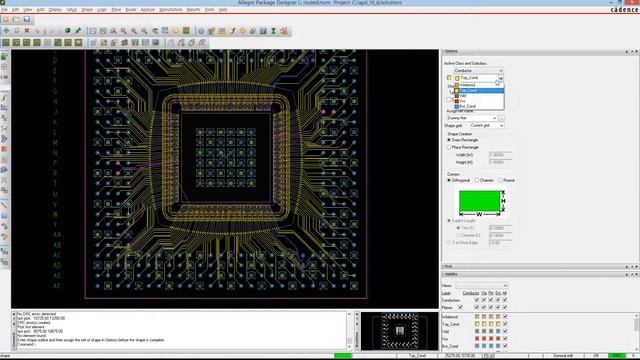Open the Views dropdown in Visibility
Screen dimensions: 640x360
(x=482, y=286)
